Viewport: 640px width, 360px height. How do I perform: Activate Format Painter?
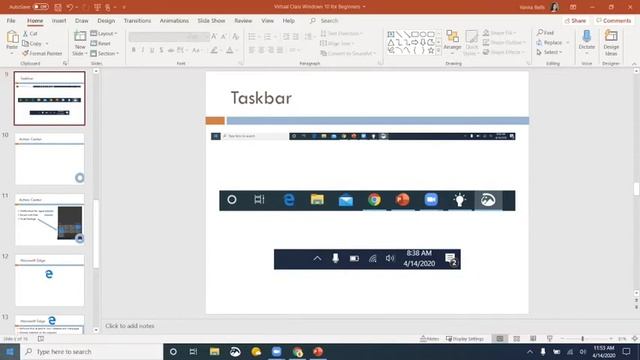coord(42,53)
